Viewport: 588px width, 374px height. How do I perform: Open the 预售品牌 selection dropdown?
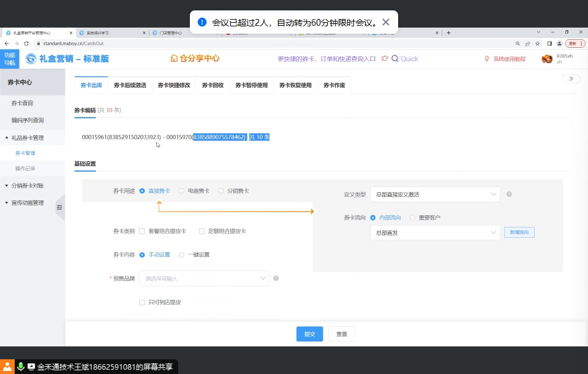click(204, 278)
